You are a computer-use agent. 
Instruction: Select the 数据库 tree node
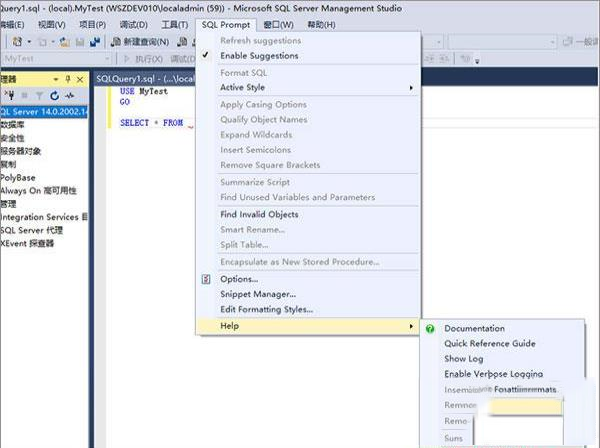click(x=12, y=125)
